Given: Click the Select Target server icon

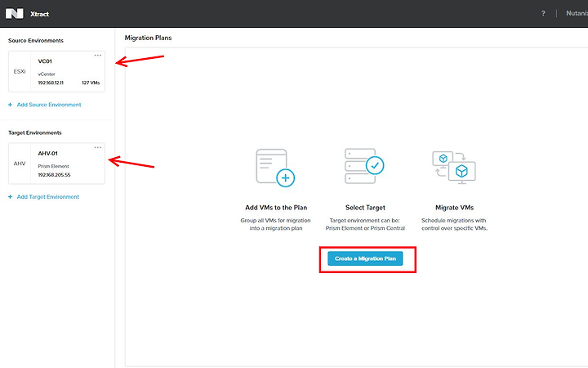Looking at the screenshot, I should pos(364,166).
